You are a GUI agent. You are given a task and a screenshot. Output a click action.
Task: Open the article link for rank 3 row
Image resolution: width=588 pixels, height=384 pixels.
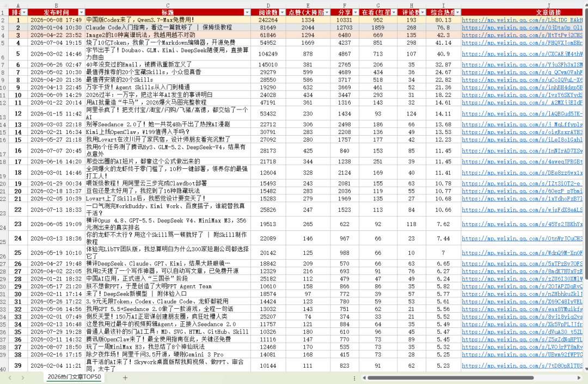pyautogui.click(x=522, y=35)
